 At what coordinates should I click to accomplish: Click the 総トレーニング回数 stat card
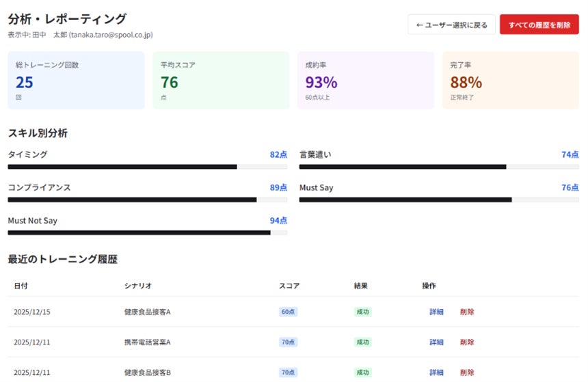point(76,81)
